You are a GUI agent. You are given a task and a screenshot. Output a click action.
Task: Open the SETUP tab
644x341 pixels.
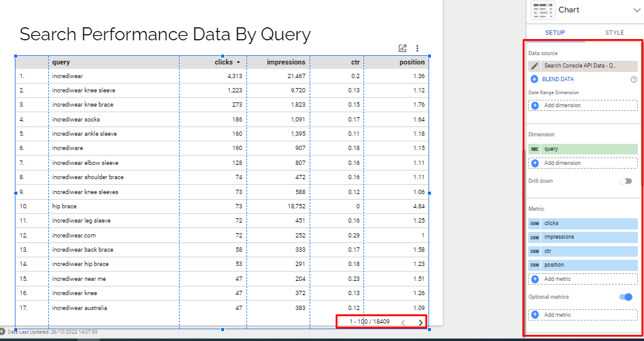click(x=555, y=32)
